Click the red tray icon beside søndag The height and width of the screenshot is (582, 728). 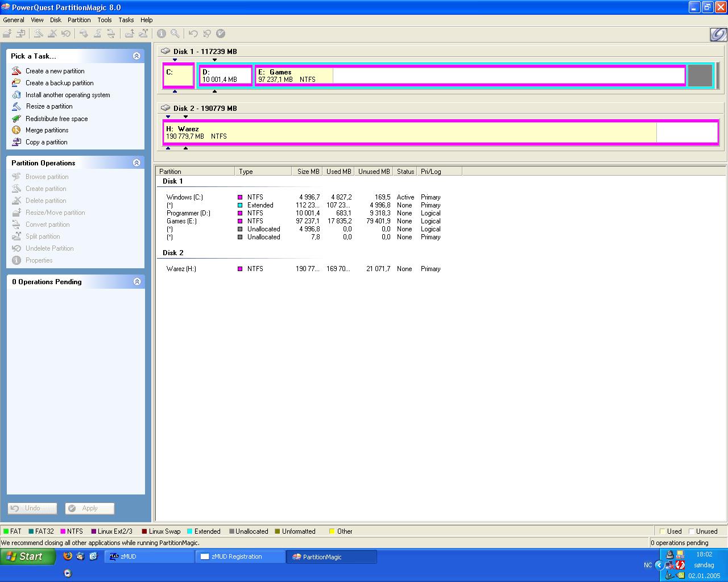[680, 565]
